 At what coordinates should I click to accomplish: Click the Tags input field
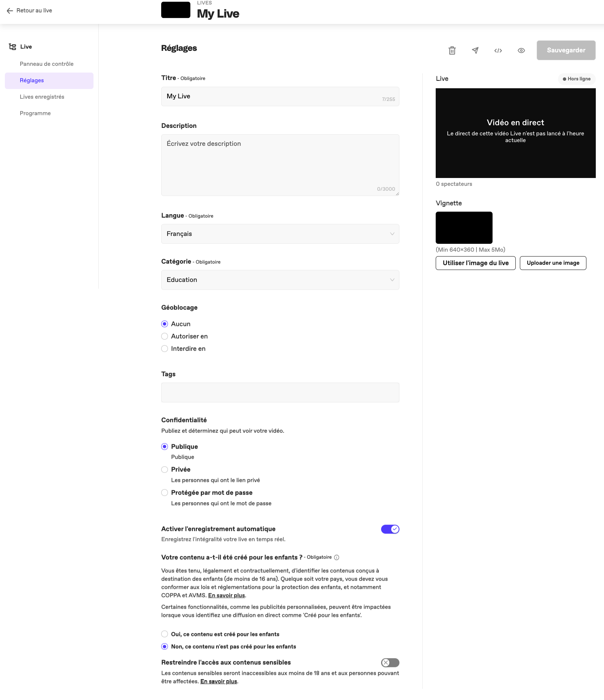pyautogui.click(x=280, y=392)
